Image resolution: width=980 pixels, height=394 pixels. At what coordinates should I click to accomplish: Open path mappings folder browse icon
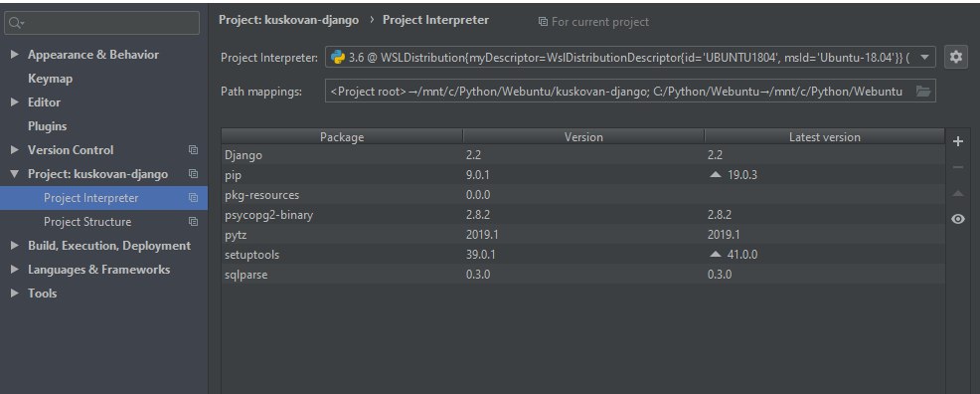click(x=923, y=92)
